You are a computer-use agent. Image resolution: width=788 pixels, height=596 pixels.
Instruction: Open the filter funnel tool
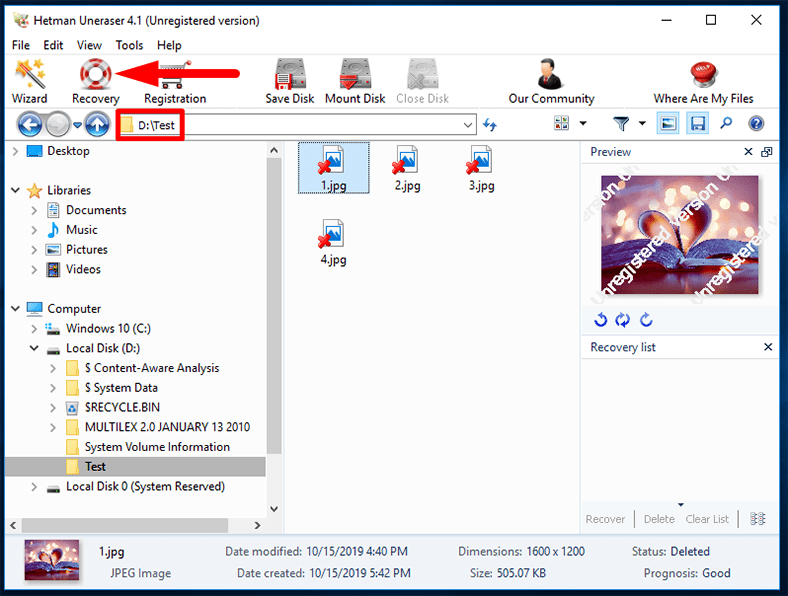coord(622,123)
